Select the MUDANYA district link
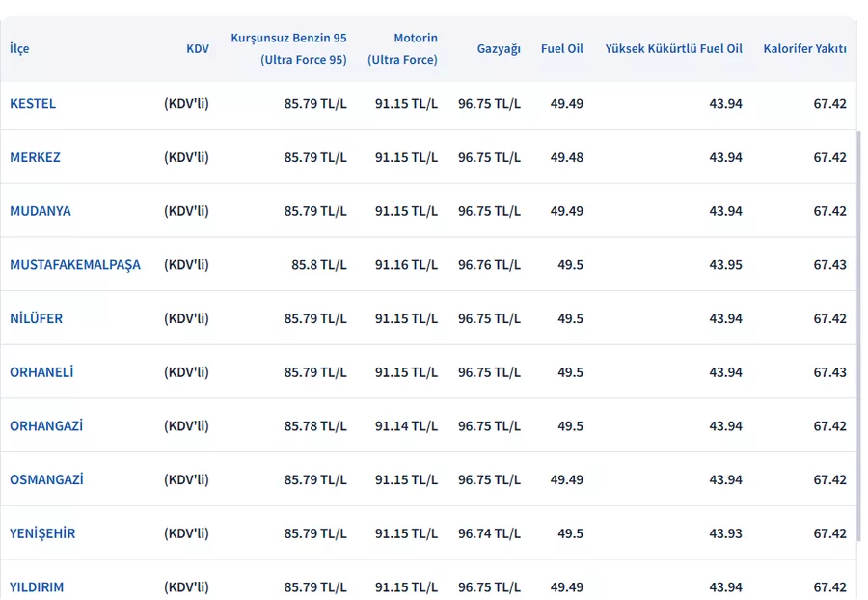 (x=41, y=211)
